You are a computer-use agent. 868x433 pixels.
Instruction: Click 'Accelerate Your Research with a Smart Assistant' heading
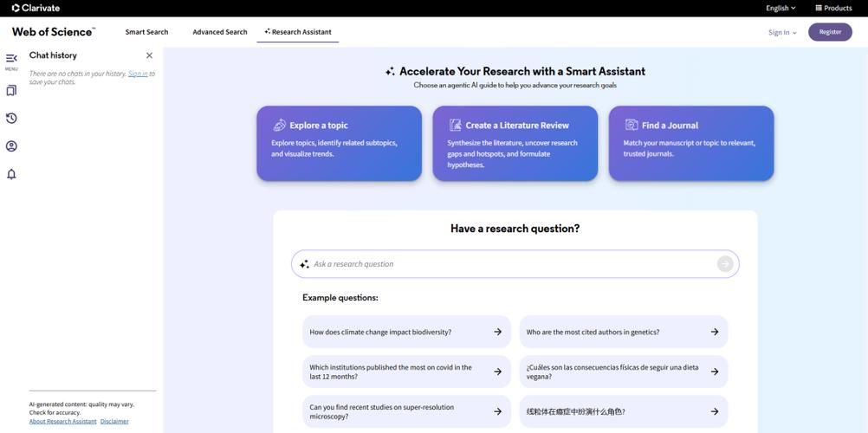point(522,71)
